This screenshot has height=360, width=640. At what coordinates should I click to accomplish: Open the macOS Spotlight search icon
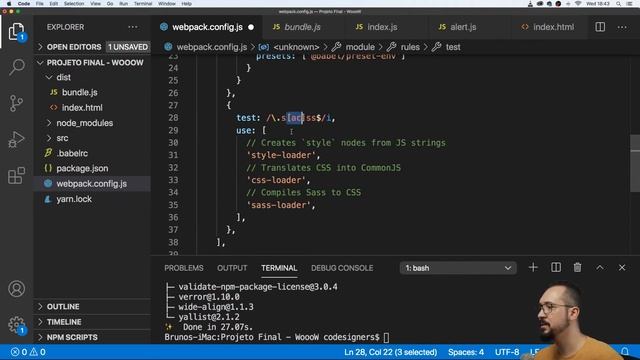coord(619,4)
